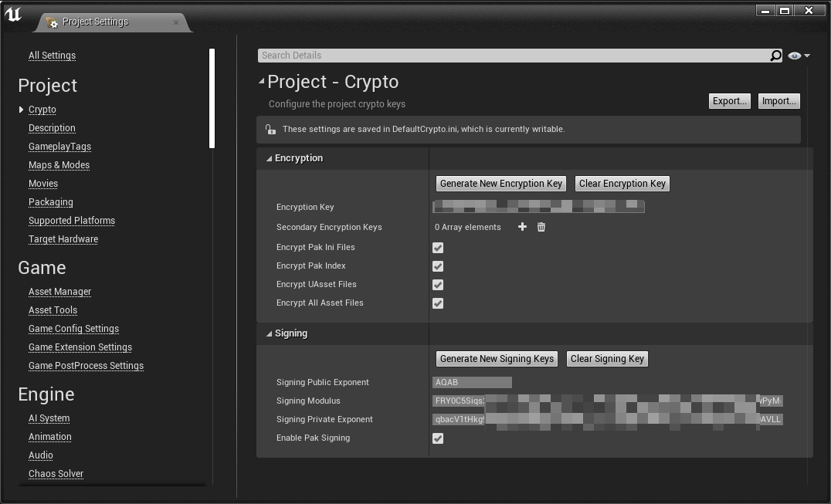This screenshot has height=504, width=831.
Task: Add a secondary encryption key element
Action: tap(522, 227)
